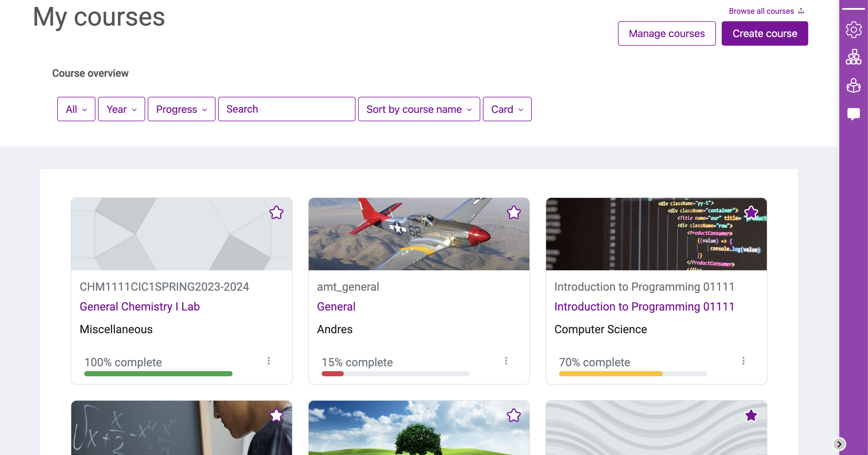Open three-dot menu for General Chemistry card
Viewport: 868px width, 455px height.
pyautogui.click(x=268, y=361)
